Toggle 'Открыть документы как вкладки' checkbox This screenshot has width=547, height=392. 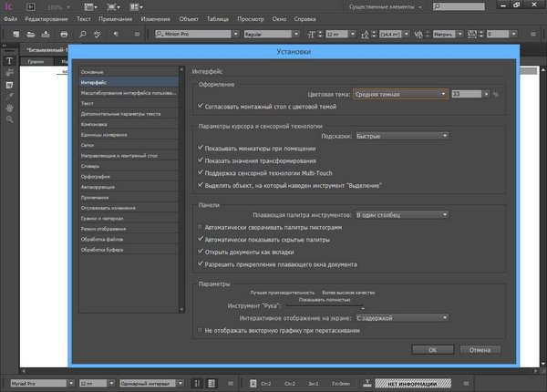point(201,252)
